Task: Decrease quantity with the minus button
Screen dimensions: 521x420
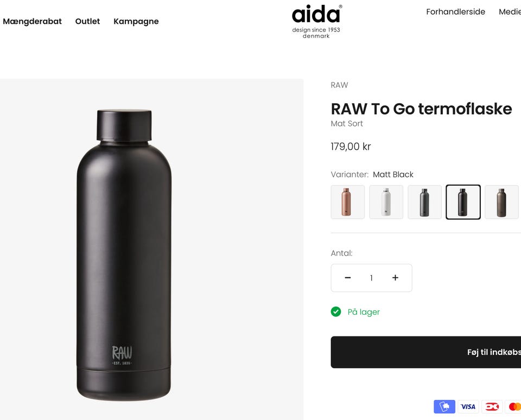Action: pos(348,278)
